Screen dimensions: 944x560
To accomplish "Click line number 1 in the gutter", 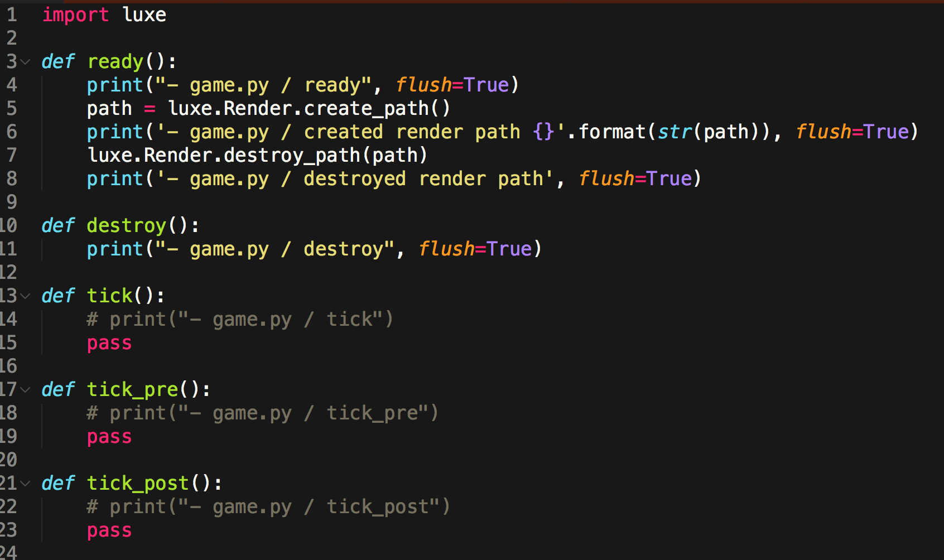I will point(12,15).
